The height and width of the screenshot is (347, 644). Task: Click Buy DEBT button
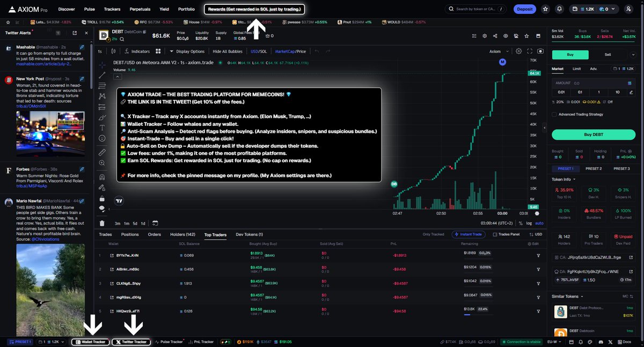coord(593,134)
